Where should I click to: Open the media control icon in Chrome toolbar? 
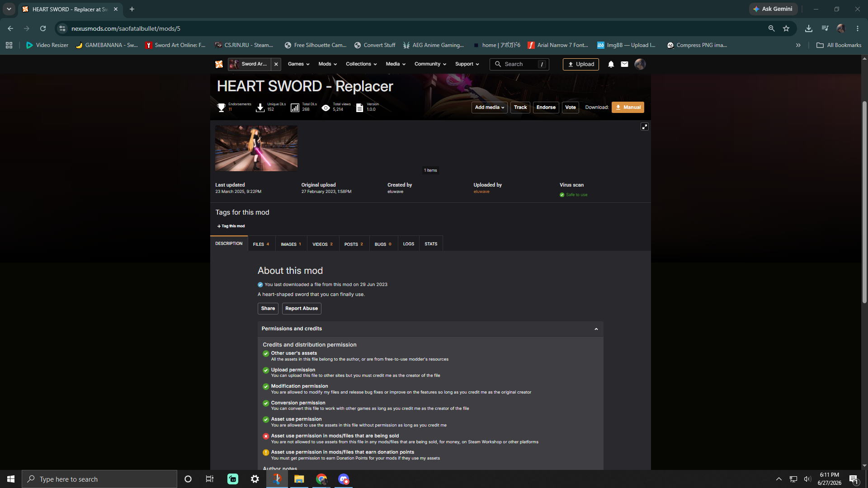coord(825,28)
